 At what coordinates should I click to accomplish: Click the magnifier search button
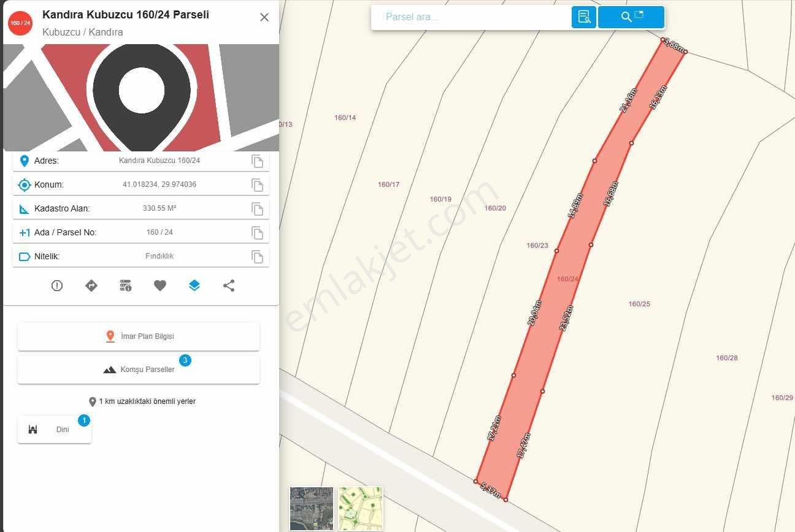631,17
